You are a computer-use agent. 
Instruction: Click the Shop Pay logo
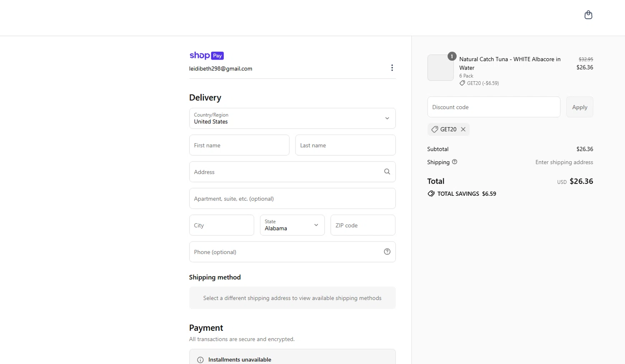(x=207, y=55)
